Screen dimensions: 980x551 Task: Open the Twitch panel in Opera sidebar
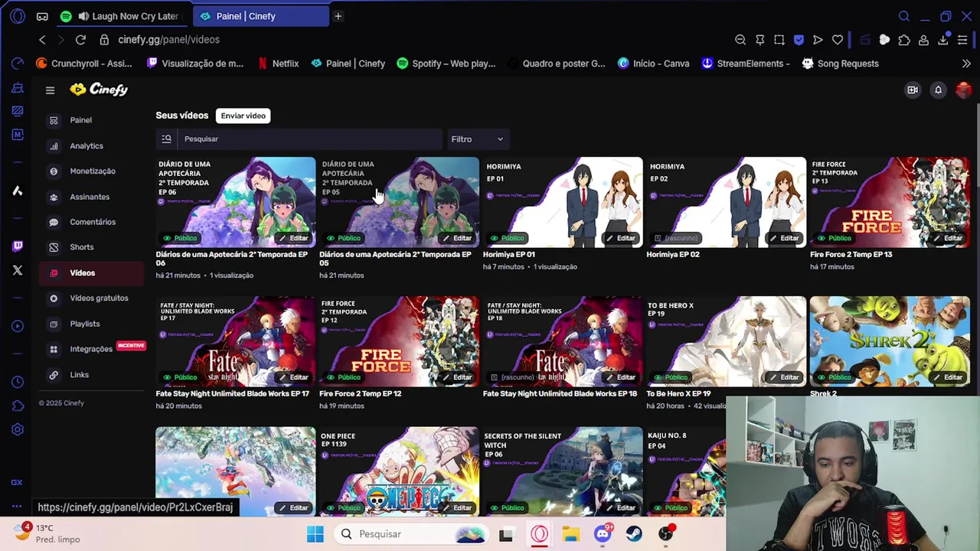point(17,246)
